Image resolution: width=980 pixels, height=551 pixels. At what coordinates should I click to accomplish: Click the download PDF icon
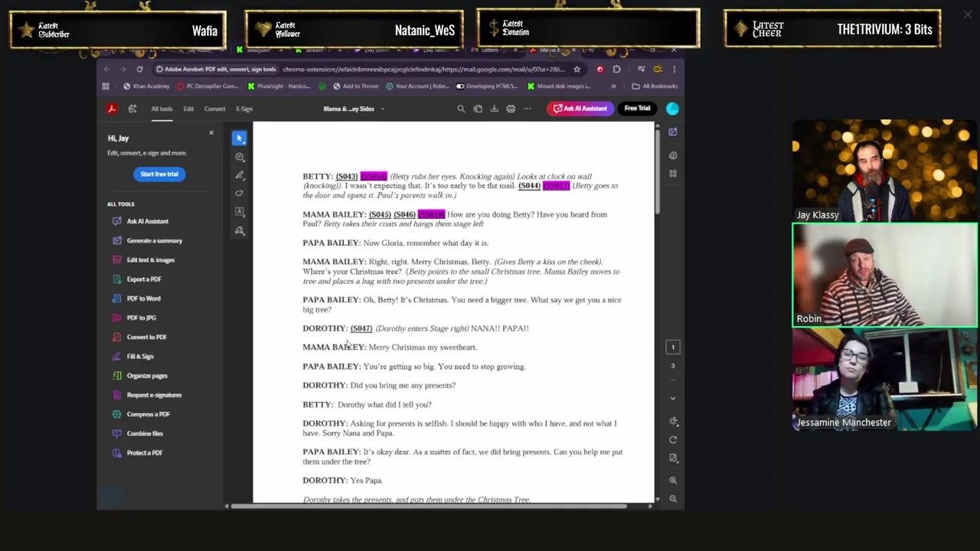(494, 109)
